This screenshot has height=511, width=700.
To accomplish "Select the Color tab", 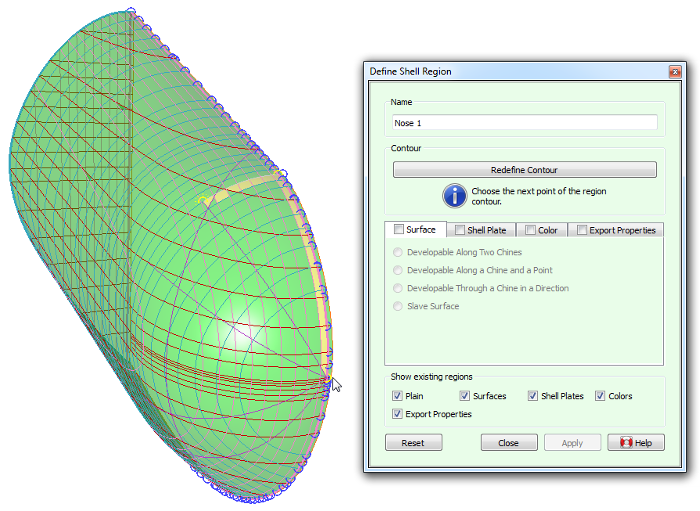I will coord(547,230).
